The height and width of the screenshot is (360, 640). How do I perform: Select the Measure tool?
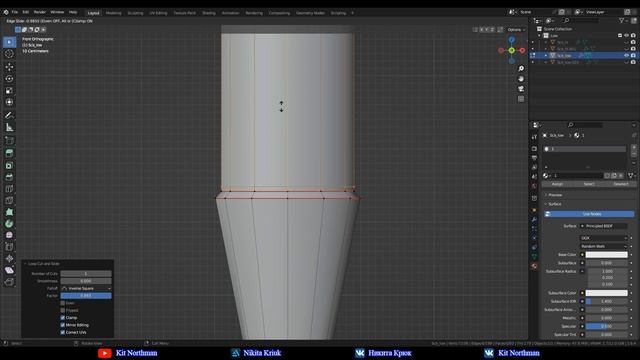9,127
